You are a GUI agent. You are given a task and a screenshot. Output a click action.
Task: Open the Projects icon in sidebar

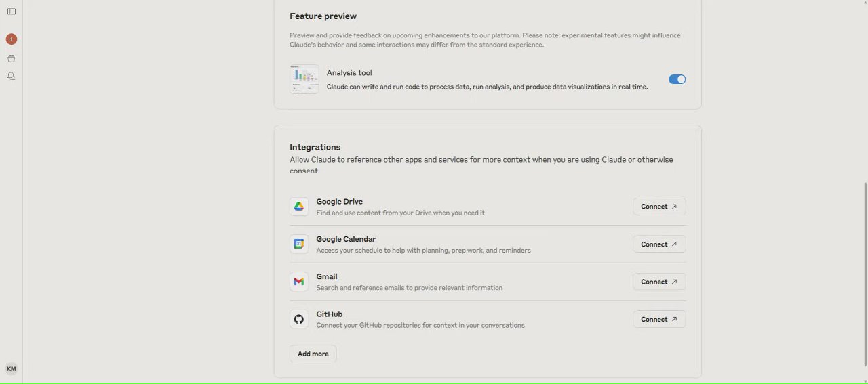(12, 59)
